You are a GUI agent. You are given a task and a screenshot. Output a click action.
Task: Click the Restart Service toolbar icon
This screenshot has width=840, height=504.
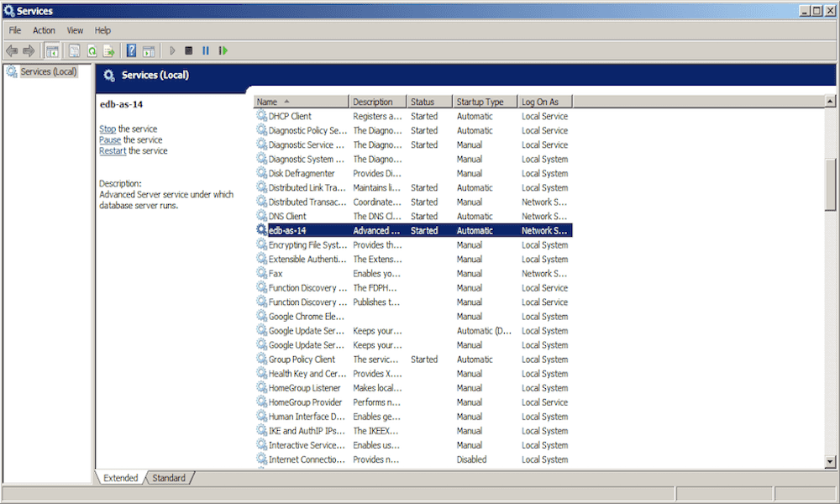point(223,50)
